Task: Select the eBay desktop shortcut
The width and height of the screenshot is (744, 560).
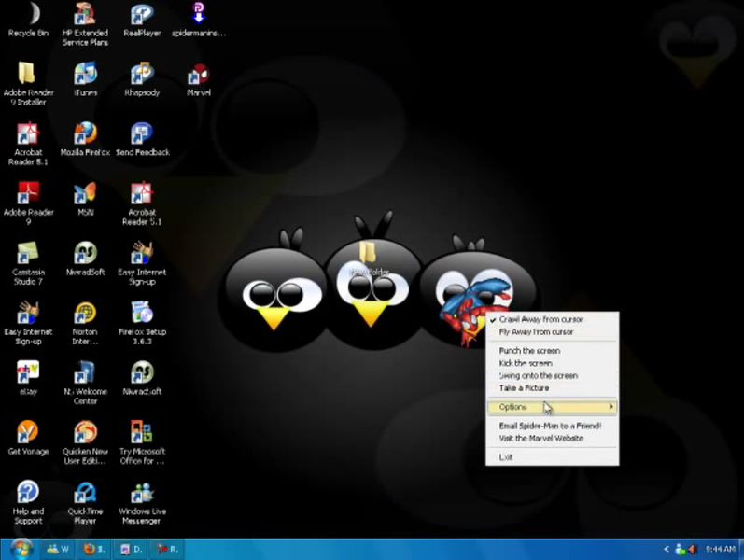Action: [x=28, y=378]
